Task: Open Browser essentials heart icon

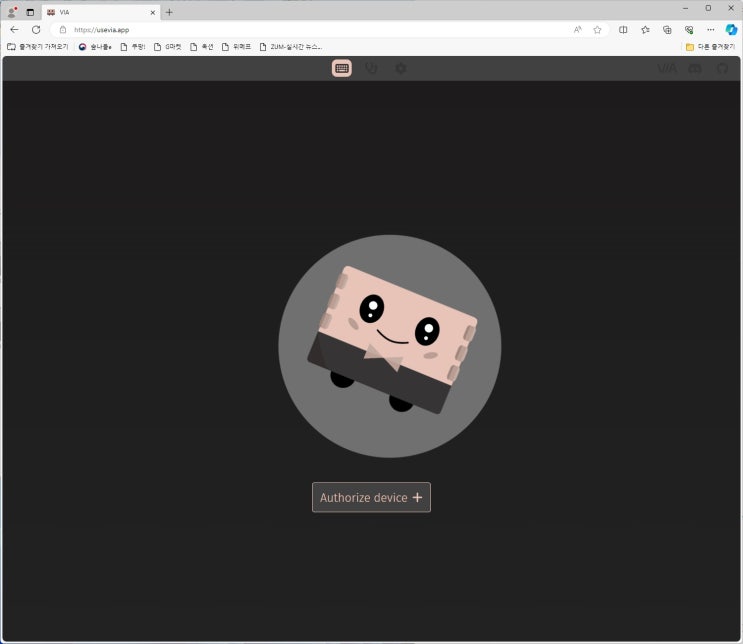Action: 689,29
